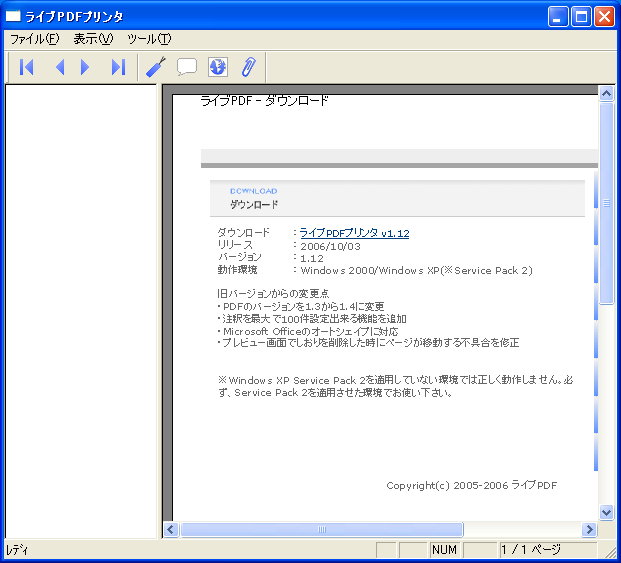
Task: Jump to the last page
Action: coord(118,67)
